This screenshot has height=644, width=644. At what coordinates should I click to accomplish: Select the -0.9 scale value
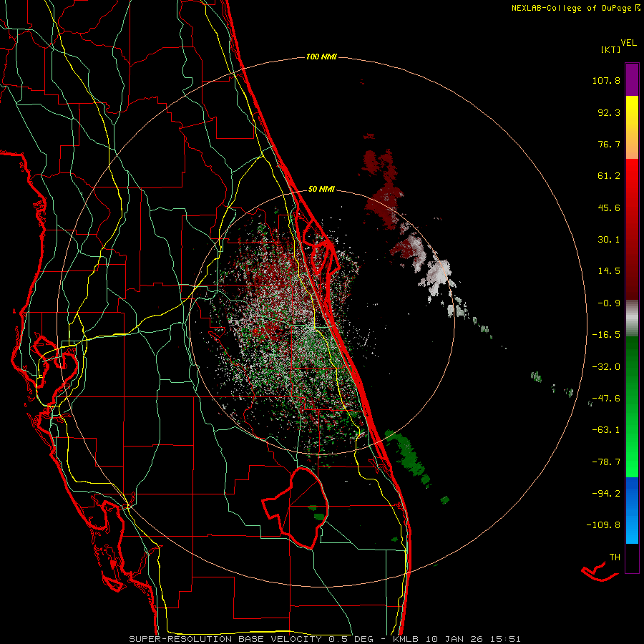(x=609, y=303)
